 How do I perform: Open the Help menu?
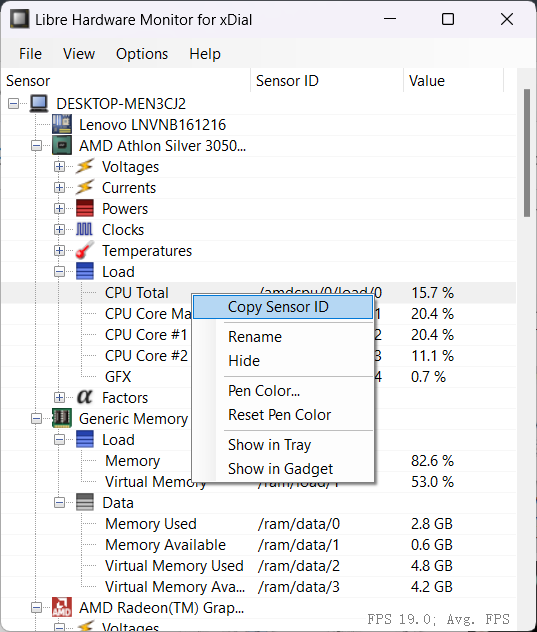[x=205, y=54]
